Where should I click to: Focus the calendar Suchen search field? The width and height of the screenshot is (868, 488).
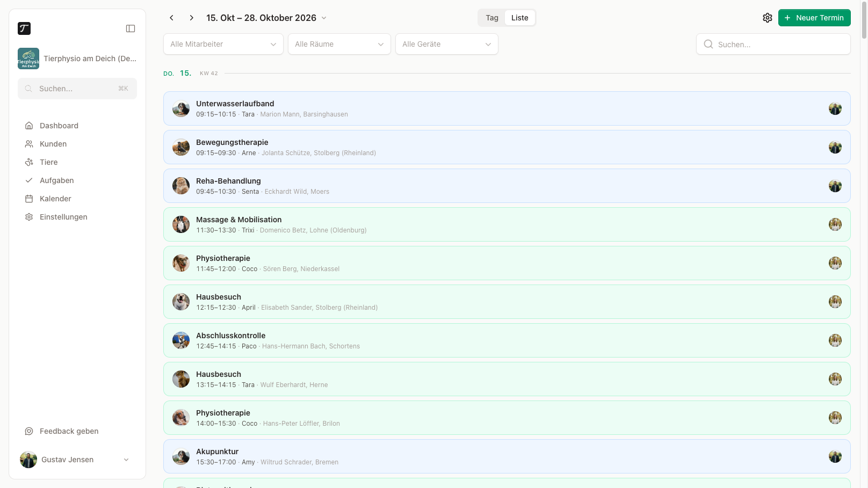click(x=773, y=44)
